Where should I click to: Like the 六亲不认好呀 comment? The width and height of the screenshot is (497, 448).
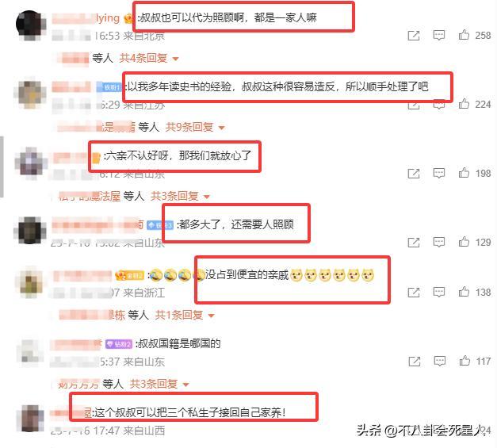pyautogui.click(x=464, y=173)
